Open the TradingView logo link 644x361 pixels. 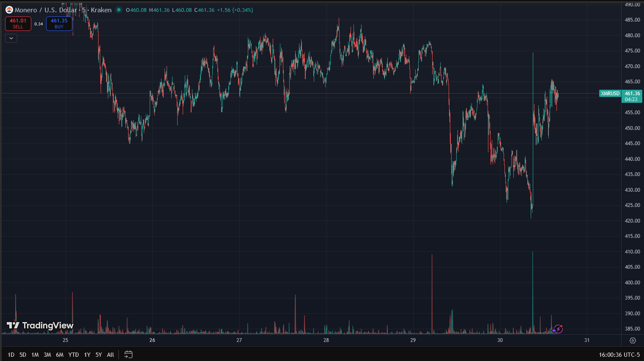[x=40, y=325]
